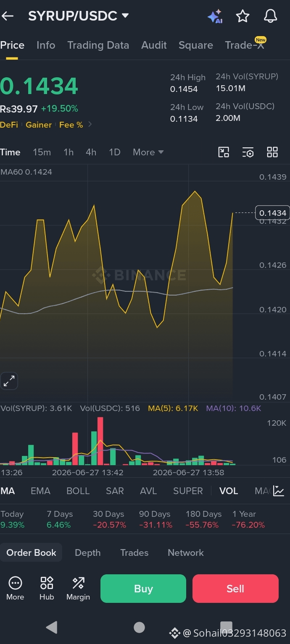Viewport: 290px width, 644px height.
Task: Tap the 24h Vol(USDC) 2.00M value
Action: tap(228, 118)
